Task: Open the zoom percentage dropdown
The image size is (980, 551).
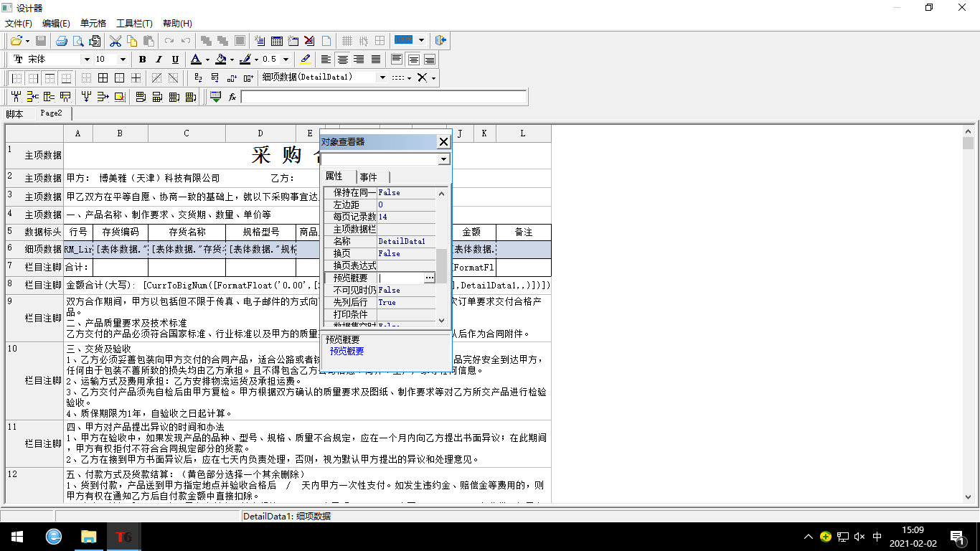Action: (421, 40)
